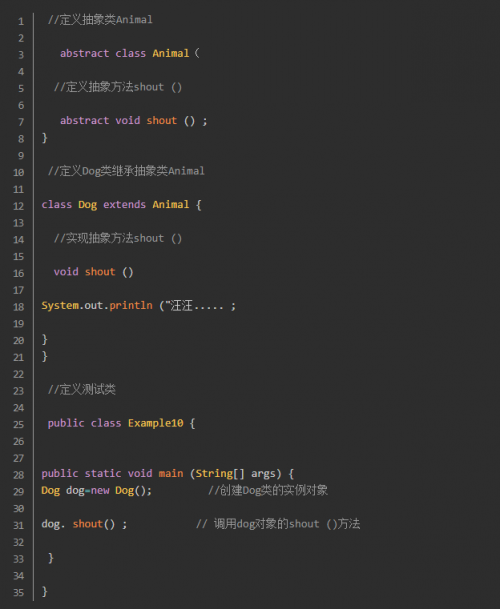Viewport: 500px width, 609px height.
Task: Click String[] args parameter on line 28
Action: point(236,473)
